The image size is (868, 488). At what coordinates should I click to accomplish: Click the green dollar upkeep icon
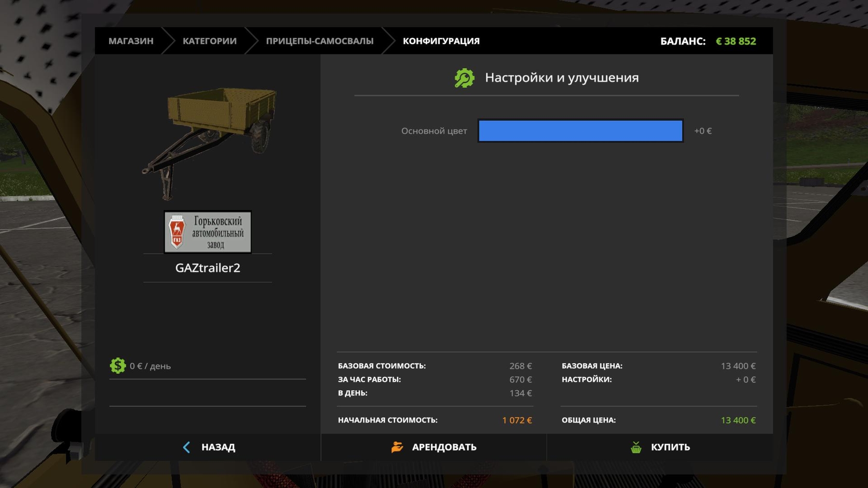click(118, 366)
